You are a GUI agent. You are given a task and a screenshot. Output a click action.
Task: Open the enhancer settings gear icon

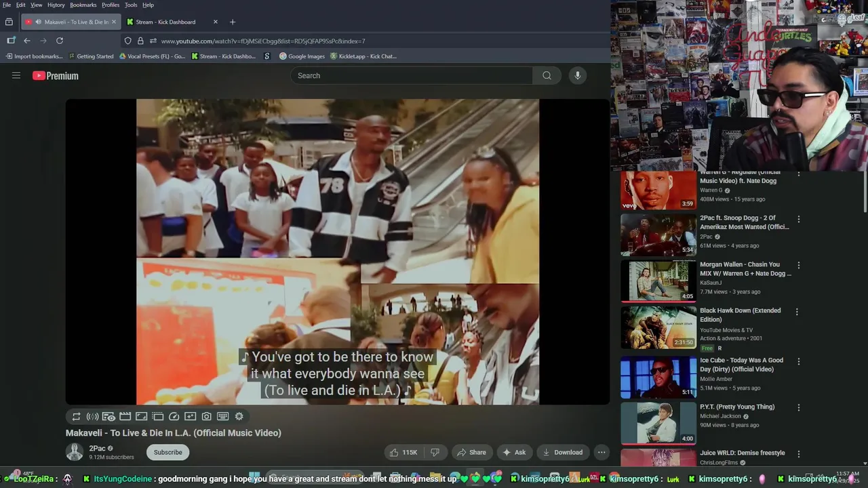click(239, 417)
